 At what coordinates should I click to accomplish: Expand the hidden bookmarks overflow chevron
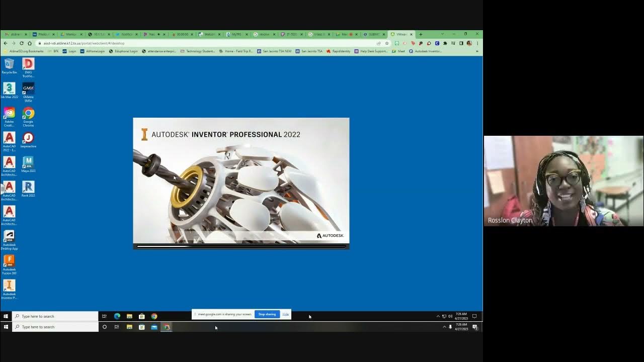pyautogui.click(x=477, y=51)
